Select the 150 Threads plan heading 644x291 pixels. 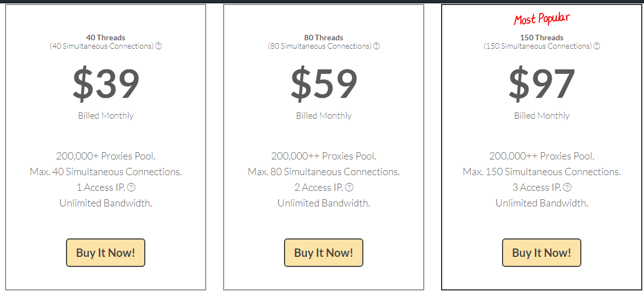pos(542,37)
